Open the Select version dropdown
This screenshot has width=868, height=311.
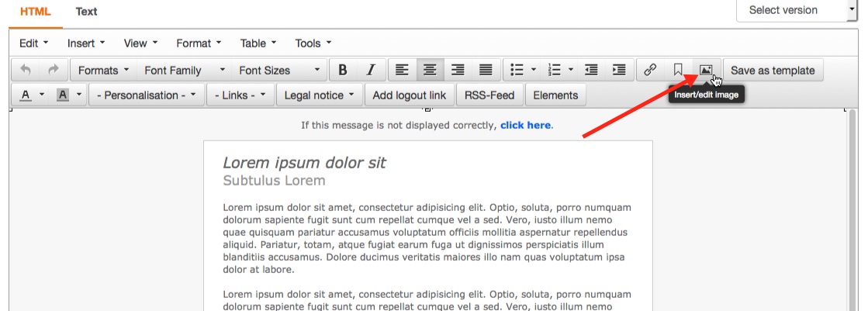click(796, 10)
